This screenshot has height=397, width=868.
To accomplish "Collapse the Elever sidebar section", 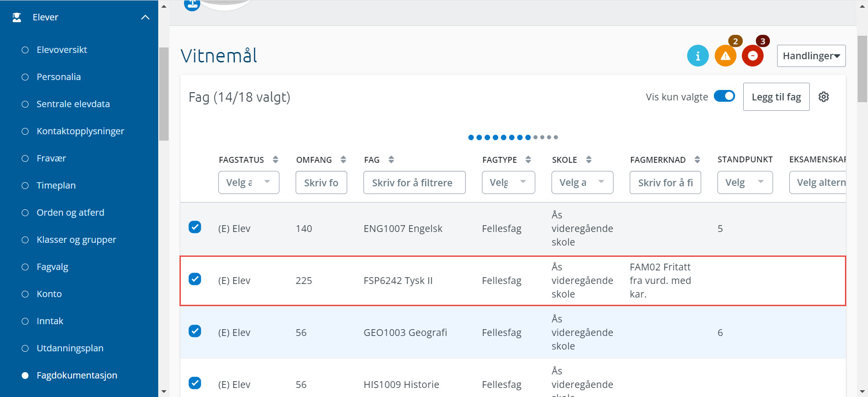I will (145, 17).
